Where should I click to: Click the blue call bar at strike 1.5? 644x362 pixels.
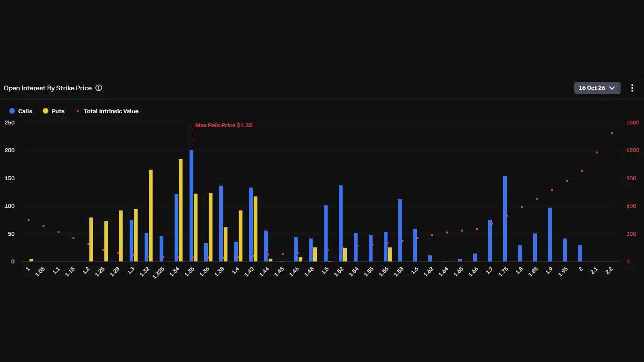click(x=326, y=233)
